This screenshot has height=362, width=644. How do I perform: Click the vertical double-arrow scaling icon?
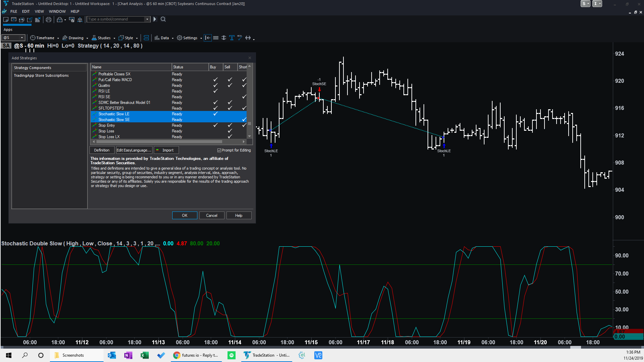[x=224, y=38]
